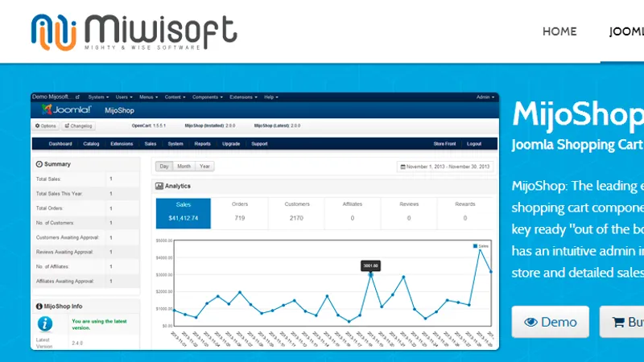Click the No. of Customers row
The image size is (644, 362).
click(x=86, y=223)
